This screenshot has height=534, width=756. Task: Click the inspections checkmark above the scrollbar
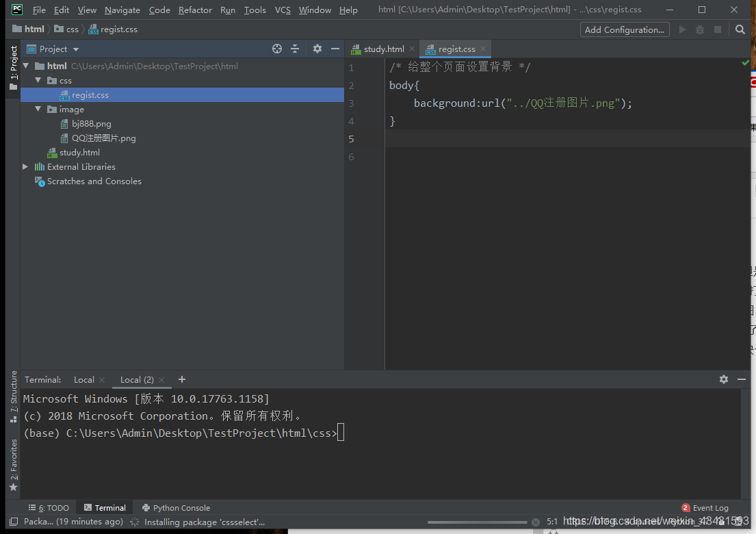pyautogui.click(x=747, y=62)
